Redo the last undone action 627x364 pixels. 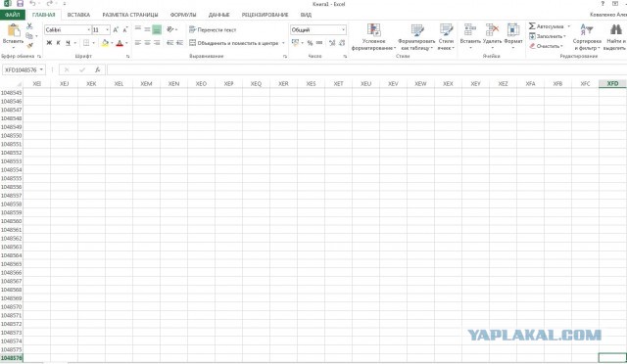click(49, 4)
